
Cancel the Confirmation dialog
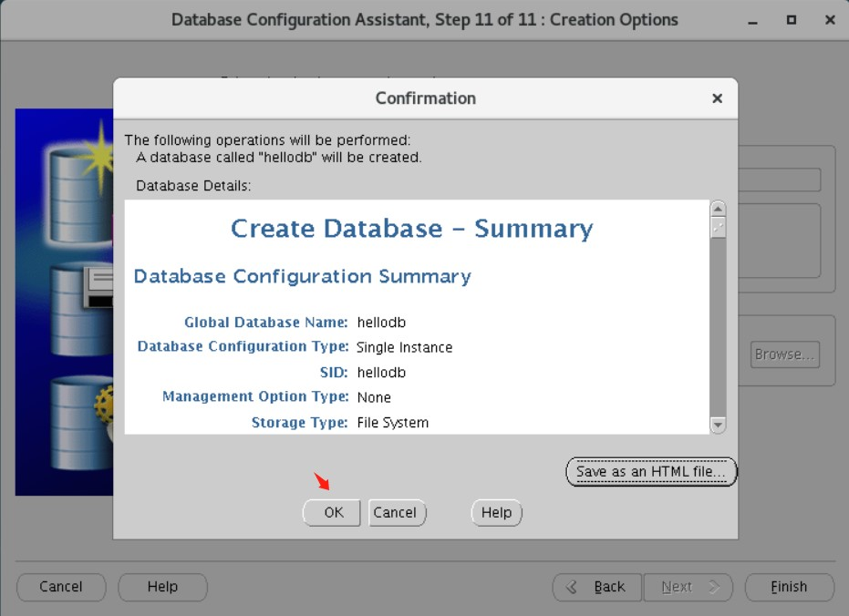pos(397,512)
